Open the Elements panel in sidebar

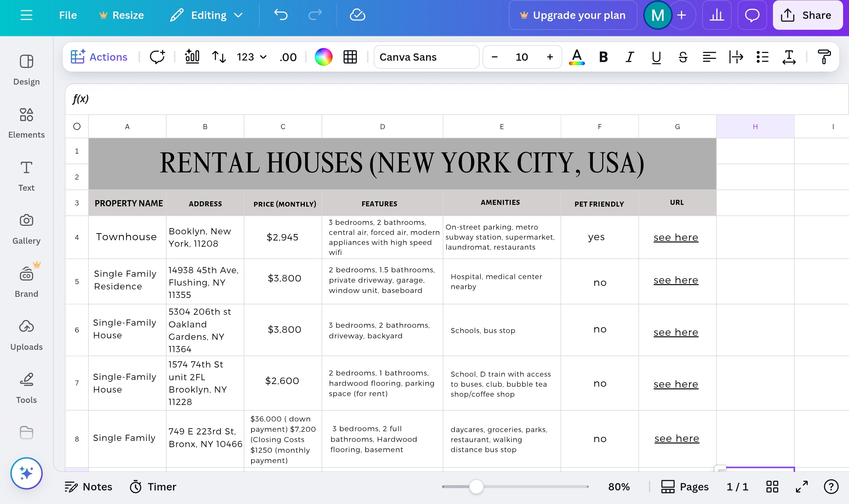(x=26, y=122)
